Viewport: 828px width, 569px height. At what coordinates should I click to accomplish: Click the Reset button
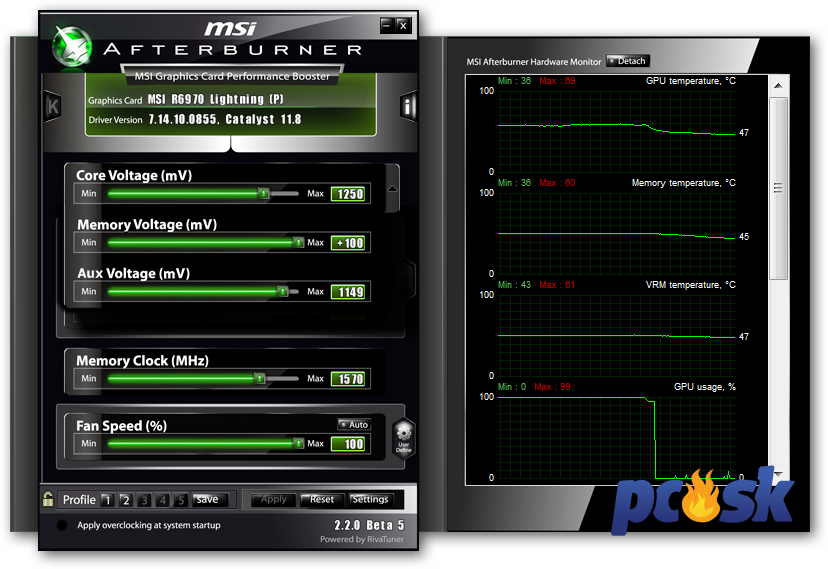tap(322, 499)
